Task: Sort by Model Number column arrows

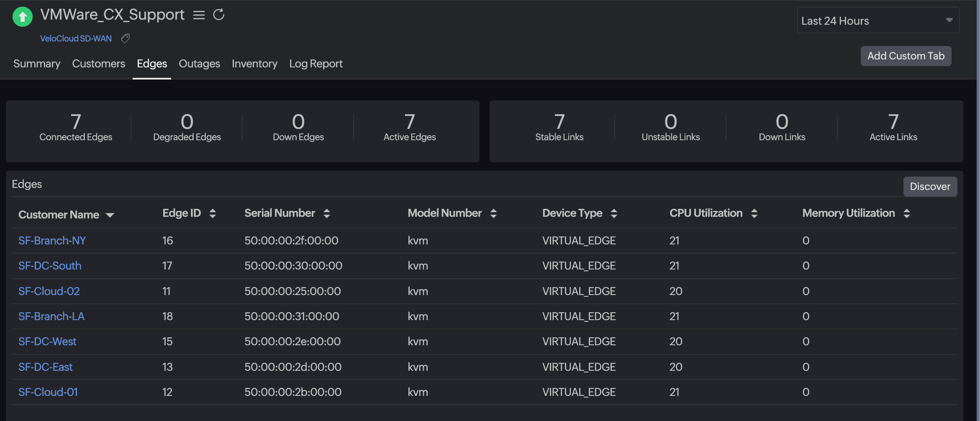Action: click(x=493, y=213)
